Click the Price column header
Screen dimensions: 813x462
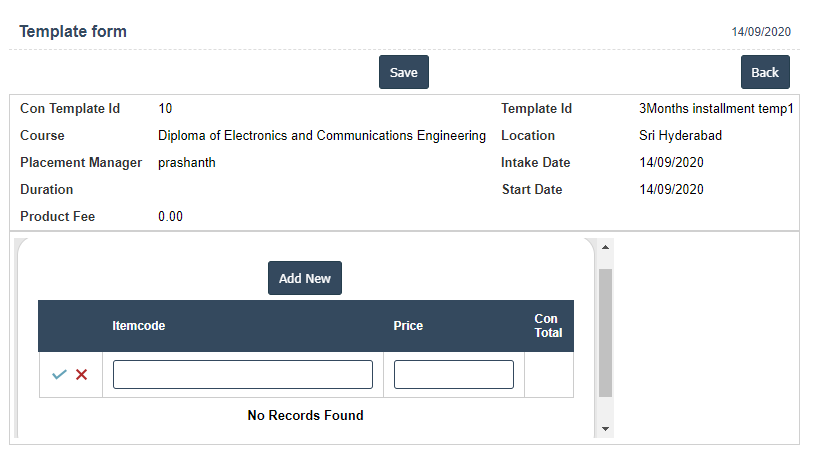[408, 326]
